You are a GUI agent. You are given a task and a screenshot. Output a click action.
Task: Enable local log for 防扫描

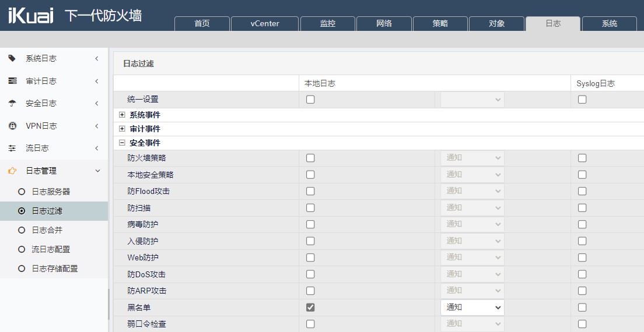[x=310, y=208]
